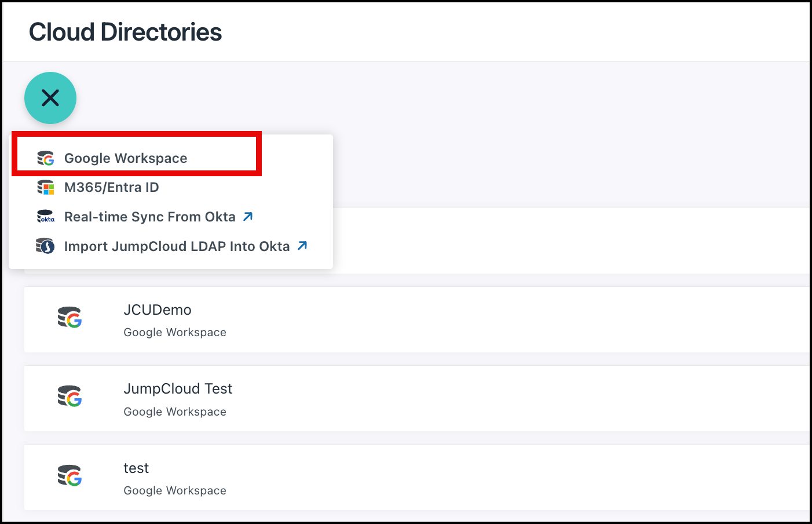Open the directory named test
The width and height of the screenshot is (812, 524).
136,468
